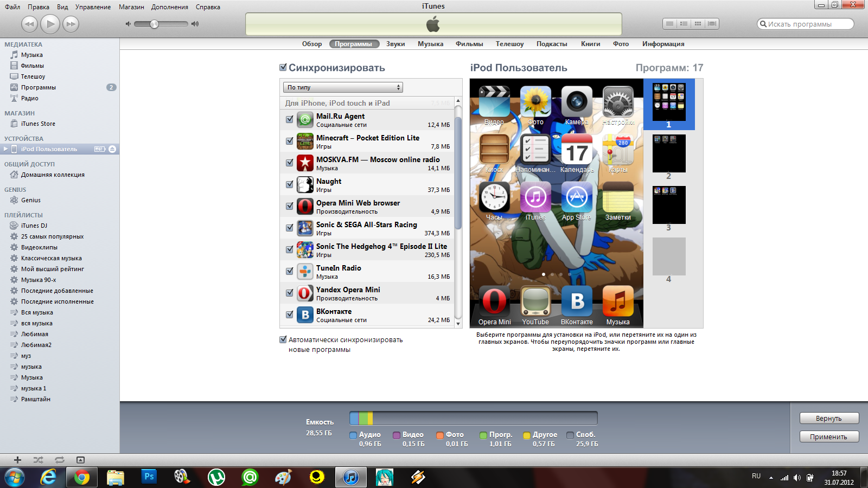Click the taskbar volume speaker icon
This screenshot has height=488, width=868.
tap(796, 478)
